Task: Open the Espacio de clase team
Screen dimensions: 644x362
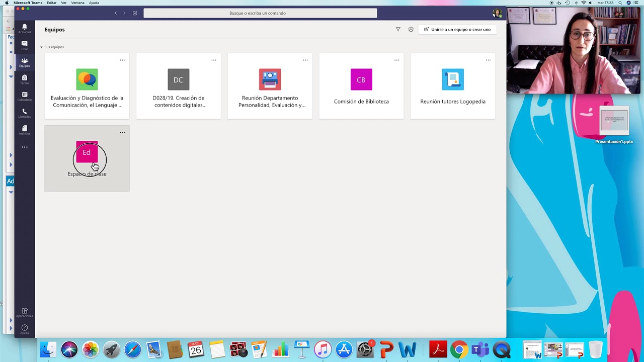Action: click(87, 158)
